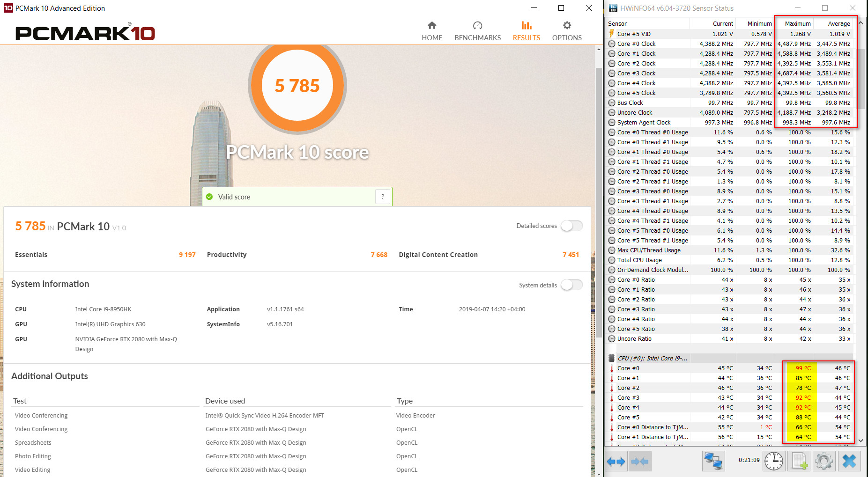Screen dimensions: 868x477
Task: Click the Productivity score 7 668
Action: 379,255
